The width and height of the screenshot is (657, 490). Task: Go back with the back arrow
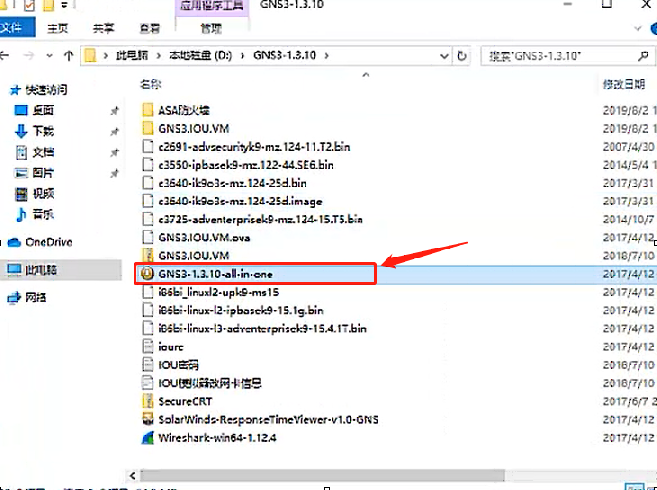pos(5,55)
